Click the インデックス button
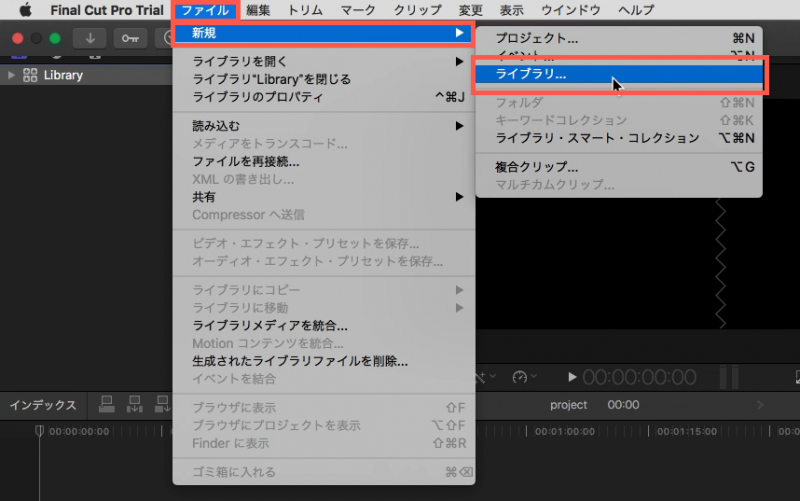800x501 pixels. [x=43, y=405]
